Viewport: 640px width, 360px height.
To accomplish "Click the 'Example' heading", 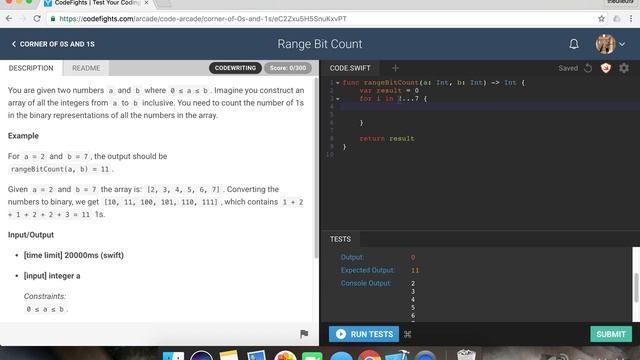I will 23,136.
